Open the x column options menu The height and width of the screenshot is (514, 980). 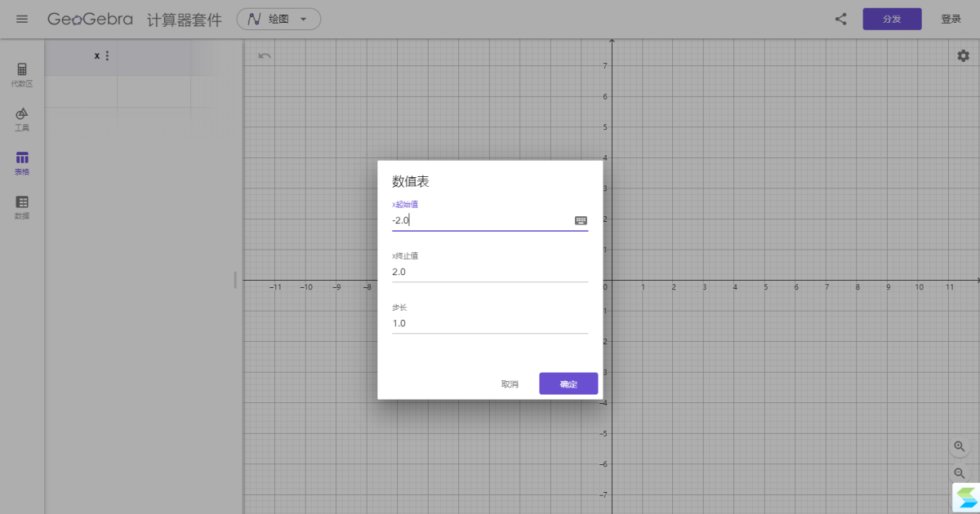coord(107,55)
